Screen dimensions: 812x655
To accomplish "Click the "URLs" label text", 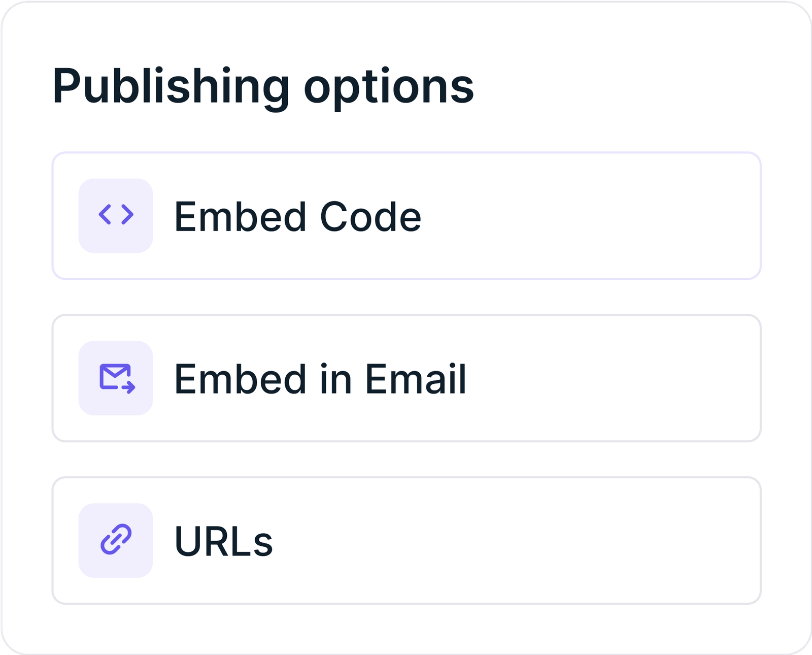I will [x=223, y=541].
